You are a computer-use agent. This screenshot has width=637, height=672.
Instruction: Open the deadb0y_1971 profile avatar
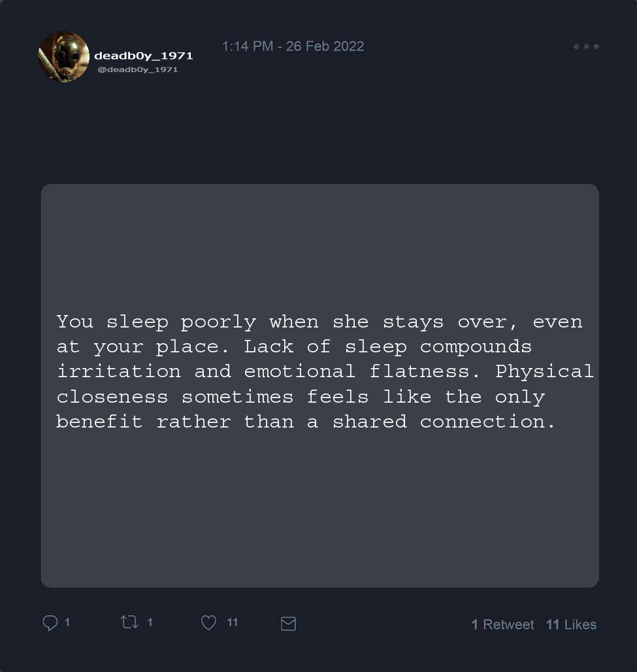63,57
